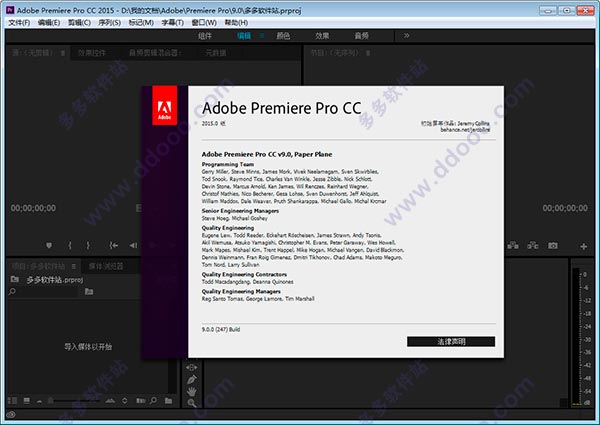Image resolution: width=600 pixels, height=425 pixels.
Task: Open the Program monitor button editor plus
Action: tap(584, 247)
